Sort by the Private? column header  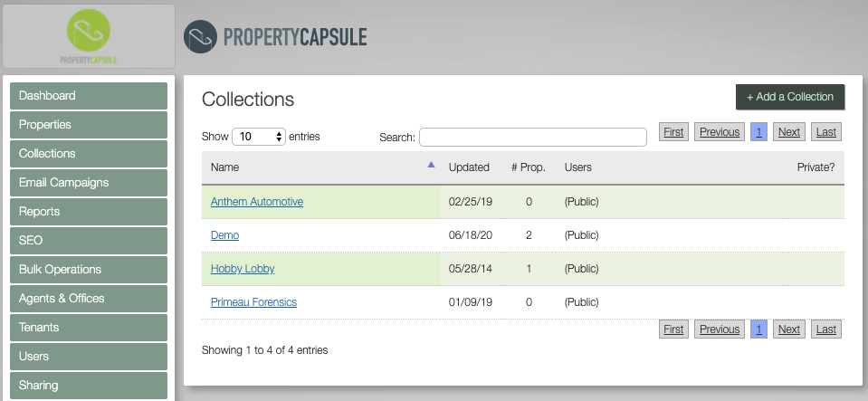click(816, 167)
